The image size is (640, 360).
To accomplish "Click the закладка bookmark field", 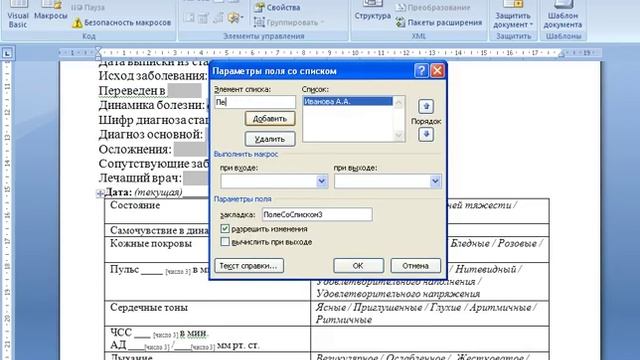I will click(317, 214).
